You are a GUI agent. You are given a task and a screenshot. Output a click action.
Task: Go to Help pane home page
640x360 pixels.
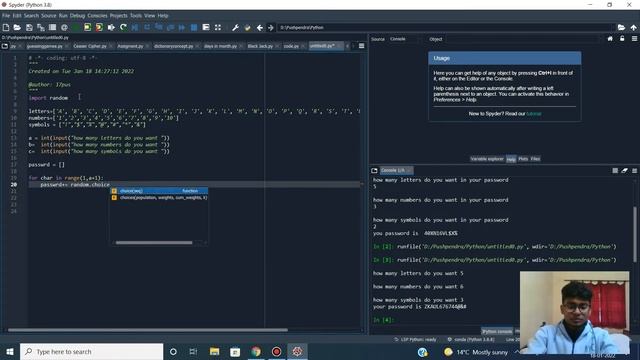click(610, 39)
